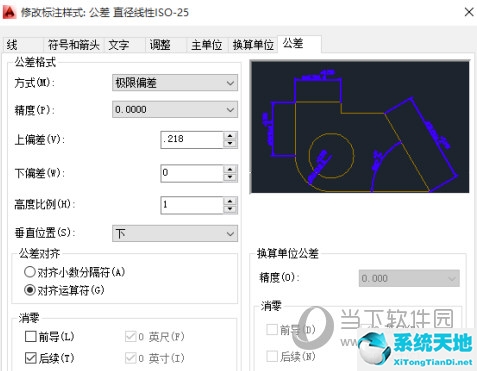Enable 前导(L) zero suppression checkbox
Image resolution: width=477 pixels, height=371 pixels.
click(31, 336)
